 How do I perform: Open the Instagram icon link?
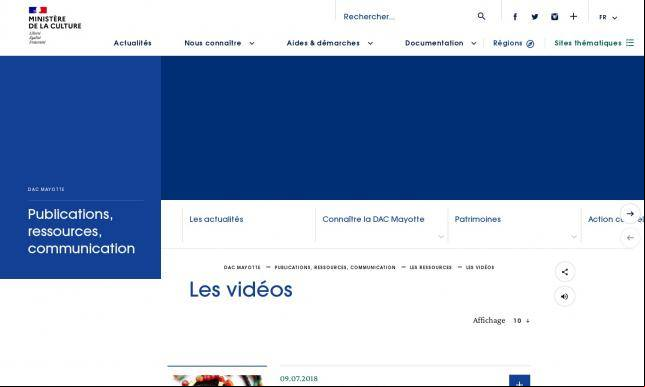[555, 17]
